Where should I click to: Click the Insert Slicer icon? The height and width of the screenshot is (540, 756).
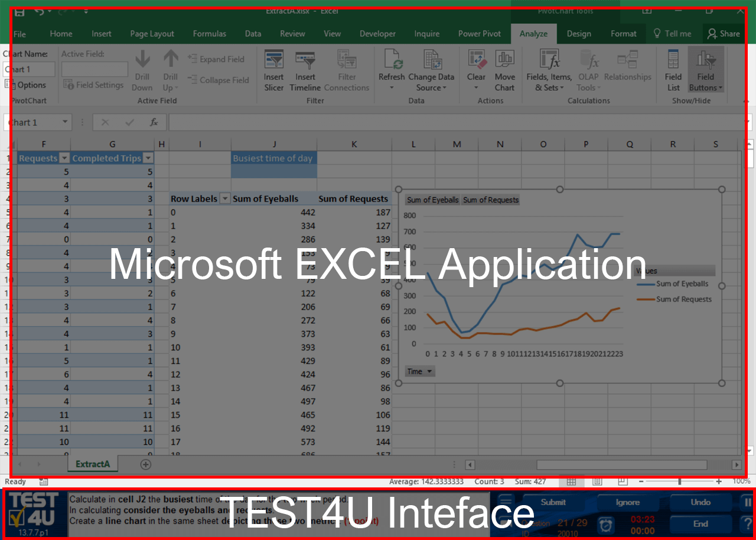(273, 60)
